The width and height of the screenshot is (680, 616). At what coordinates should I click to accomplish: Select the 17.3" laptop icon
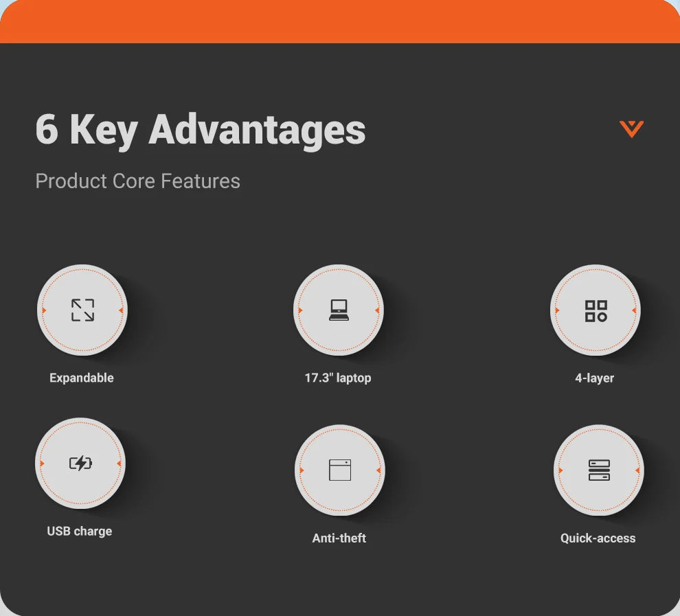click(x=339, y=310)
